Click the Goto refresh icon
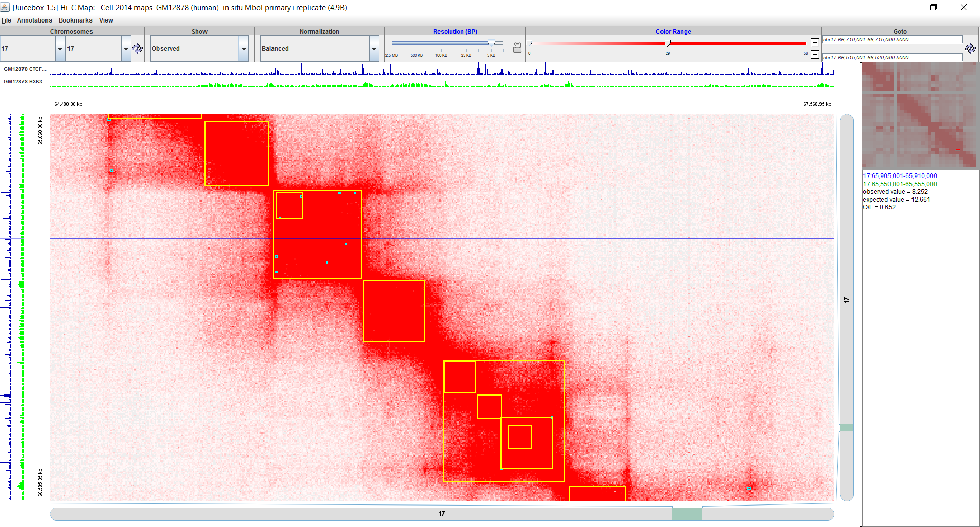The image size is (980, 527). coord(970,49)
